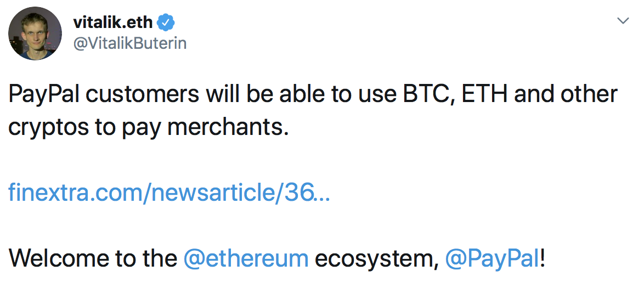
Task: Click the first word "PayPal" starting the tweet
Action: pos(44,94)
